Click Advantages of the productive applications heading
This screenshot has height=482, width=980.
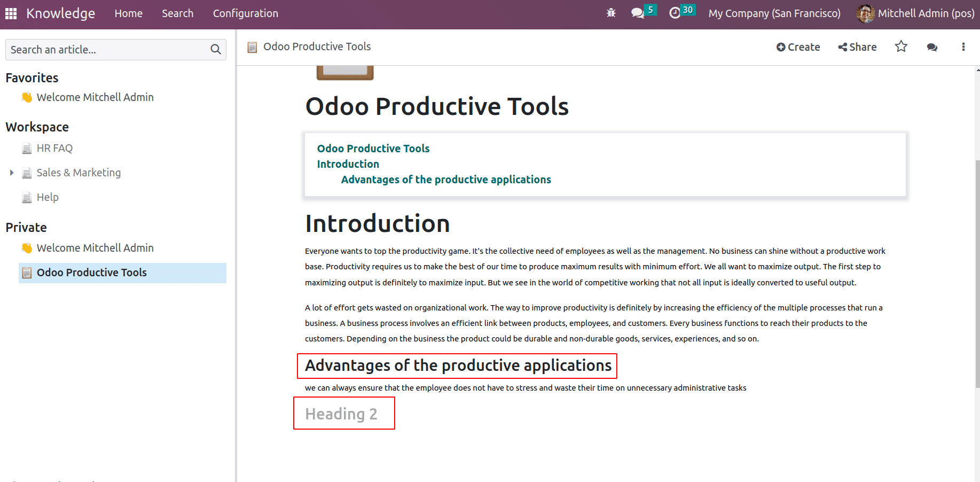coord(458,366)
